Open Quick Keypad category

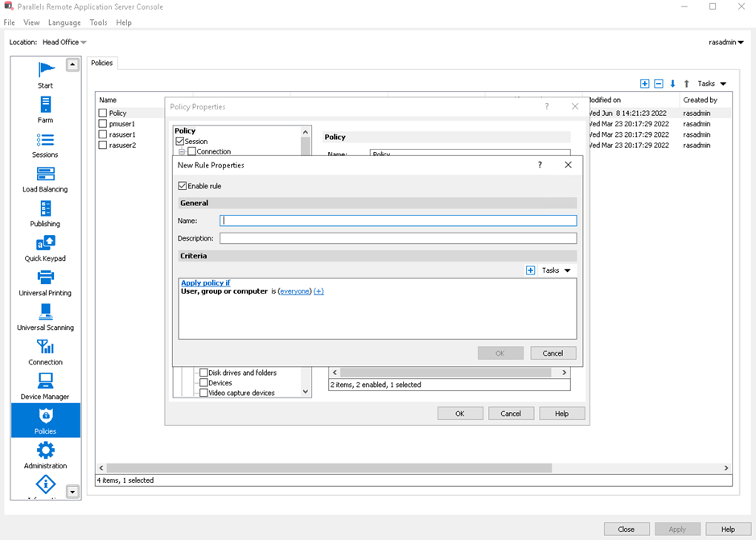tap(45, 249)
